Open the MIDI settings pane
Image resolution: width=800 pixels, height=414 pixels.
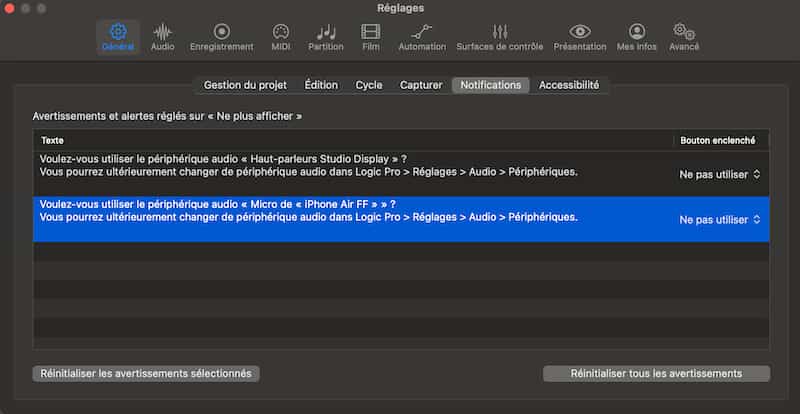pyautogui.click(x=281, y=37)
